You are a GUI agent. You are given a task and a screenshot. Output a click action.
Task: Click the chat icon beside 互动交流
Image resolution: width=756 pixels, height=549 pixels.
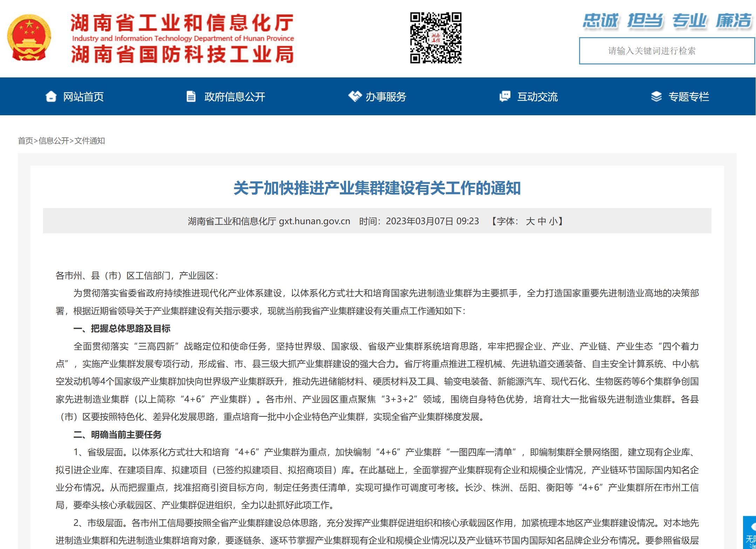tap(505, 96)
